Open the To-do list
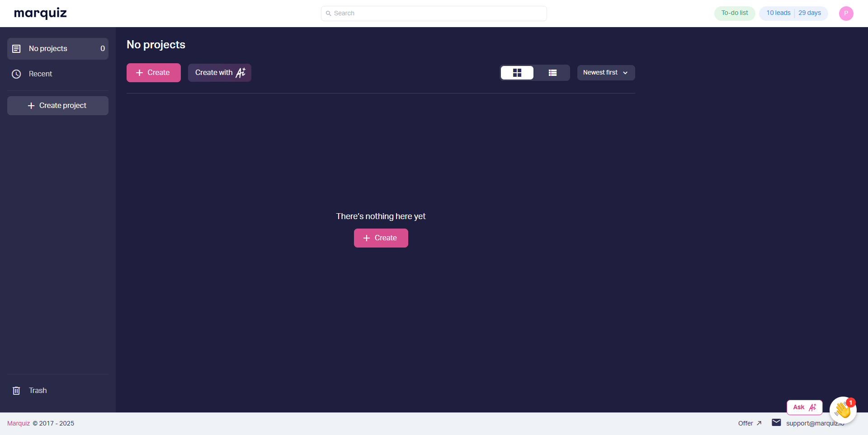Viewport: 868px width, 435px height. pyautogui.click(x=734, y=13)
